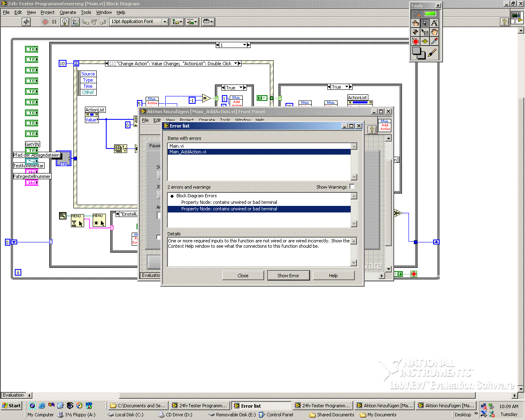This screenshot has height=420, width=525.
Task: Select the Set Color paintbrush tool
Action: point(432,52)
